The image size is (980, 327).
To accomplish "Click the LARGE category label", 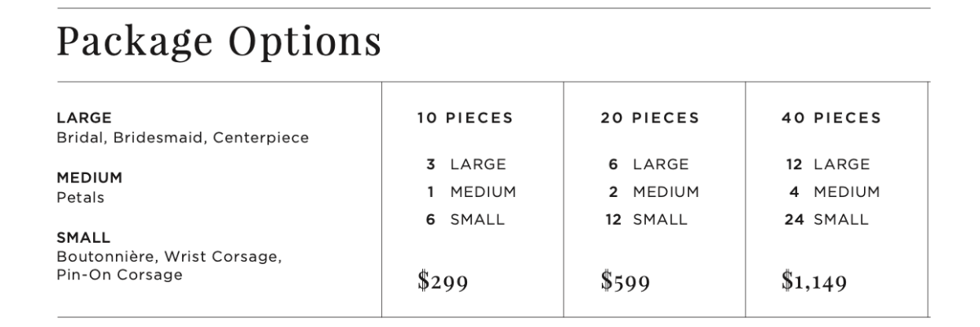I will (x=78, y=118).
